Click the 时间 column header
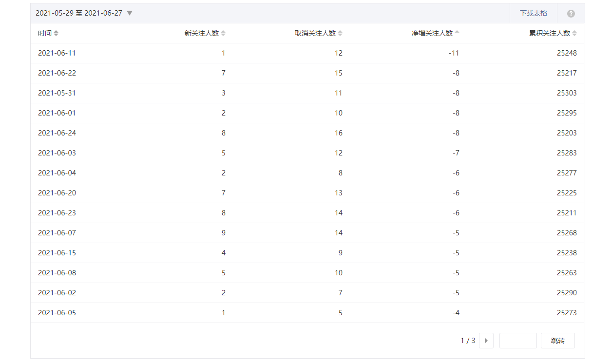The width and height of the screenshot is (611, 364). tap(44, 33)
